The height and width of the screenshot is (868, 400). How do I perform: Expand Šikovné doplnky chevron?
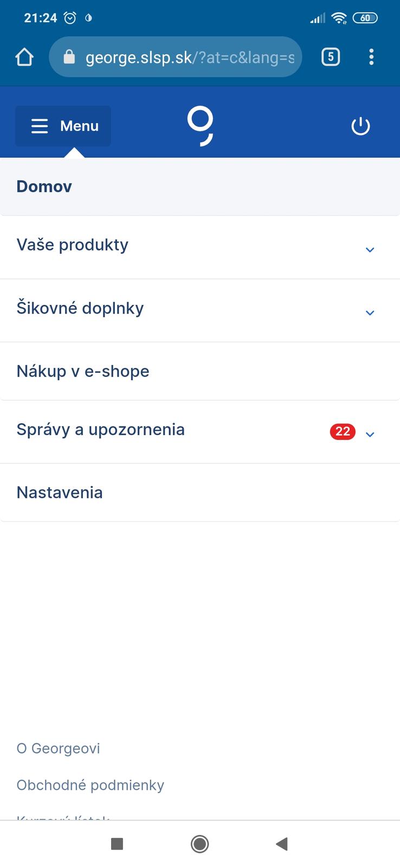370,312
